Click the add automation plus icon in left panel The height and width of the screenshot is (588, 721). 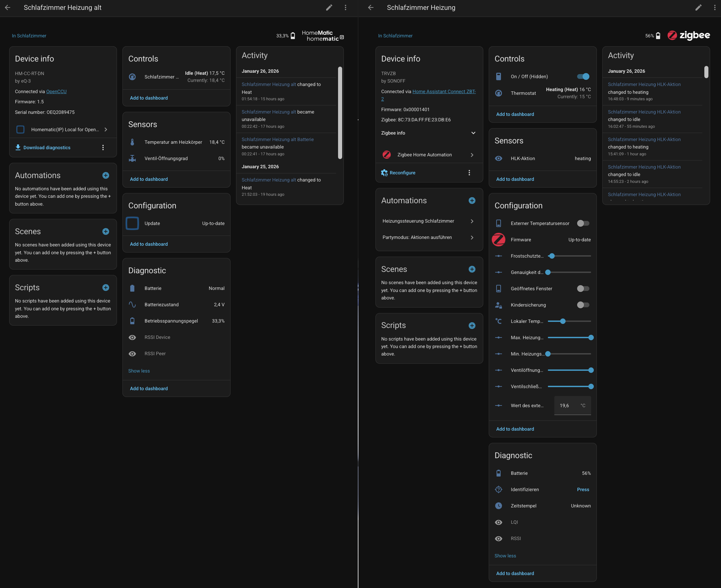[x=106, y=175]
